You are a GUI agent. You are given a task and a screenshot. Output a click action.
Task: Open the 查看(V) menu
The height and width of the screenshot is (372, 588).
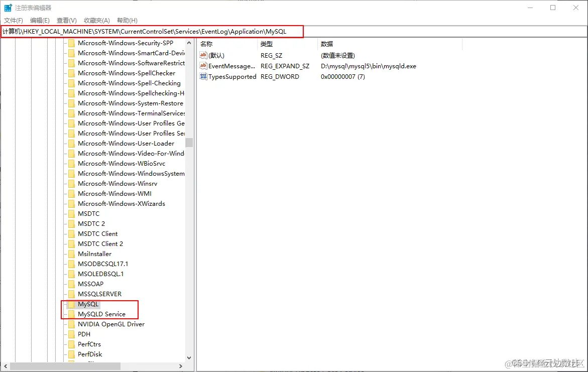(66, 20)
